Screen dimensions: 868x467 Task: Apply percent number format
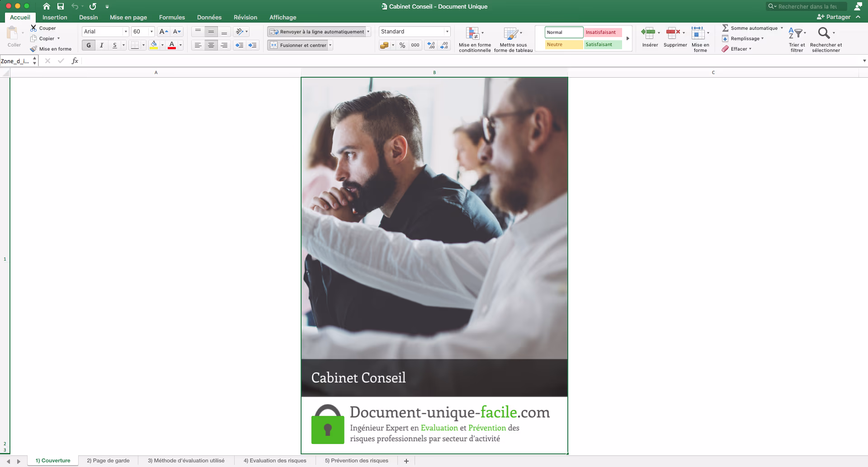(x=402, y=45)
